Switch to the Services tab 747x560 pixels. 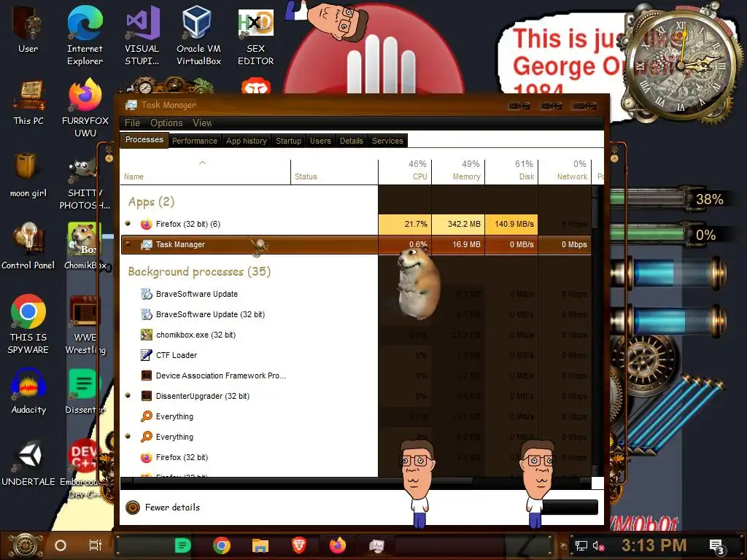(387, 141)
